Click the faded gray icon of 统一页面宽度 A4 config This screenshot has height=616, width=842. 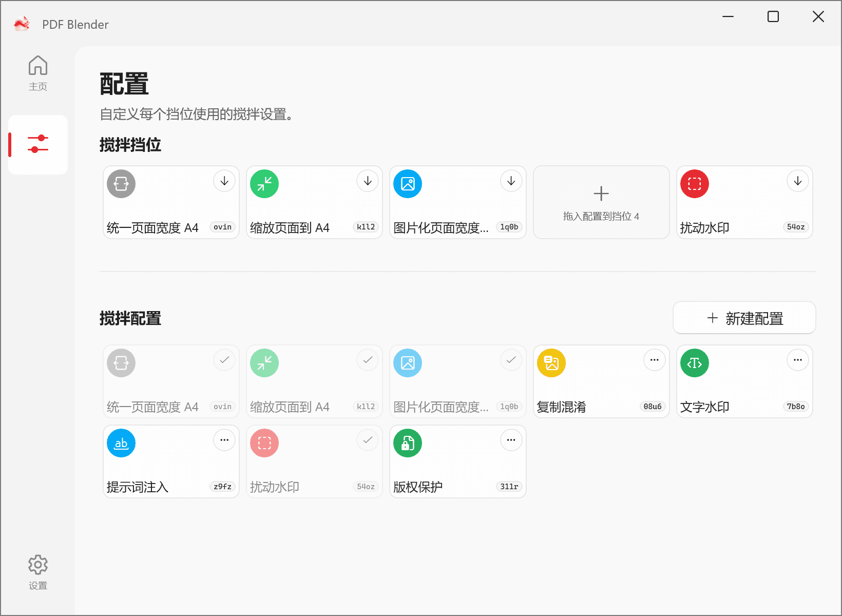(121, 363)
